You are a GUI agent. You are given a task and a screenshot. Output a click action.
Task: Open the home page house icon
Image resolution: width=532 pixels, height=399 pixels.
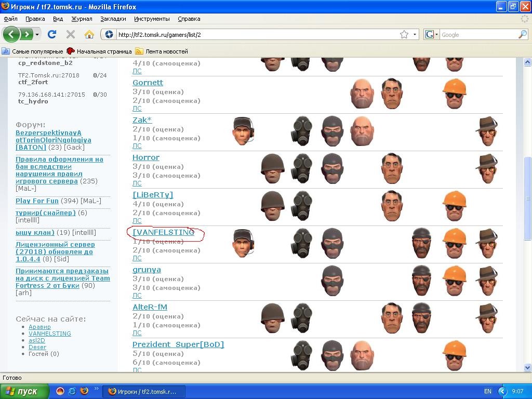(x=89, y=34)
